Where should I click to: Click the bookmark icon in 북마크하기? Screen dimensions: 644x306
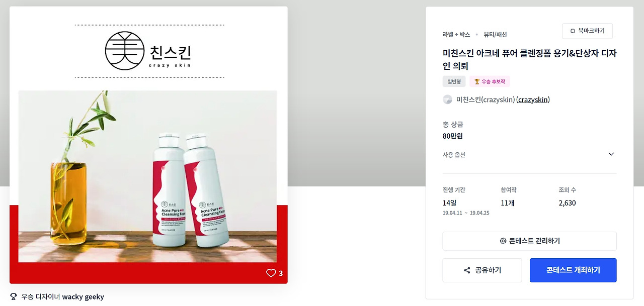coord(573,31)
